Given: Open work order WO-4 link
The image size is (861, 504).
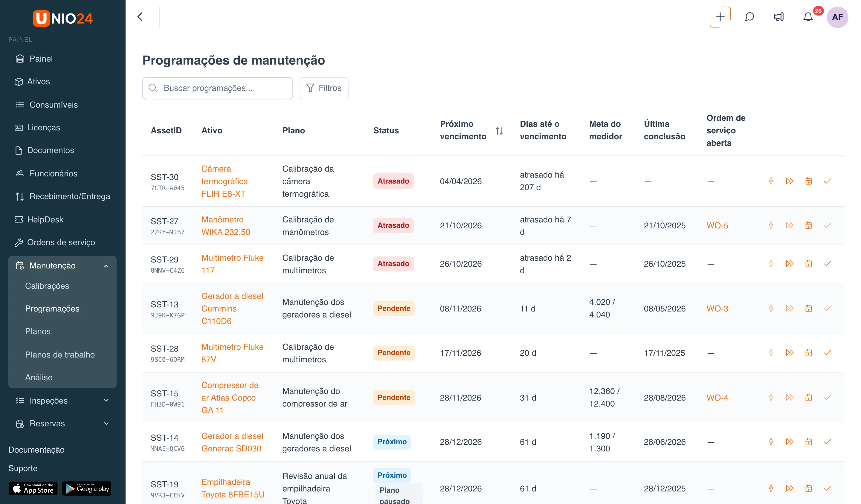Looking at the screenshot, I should click(x=717, y=398).
